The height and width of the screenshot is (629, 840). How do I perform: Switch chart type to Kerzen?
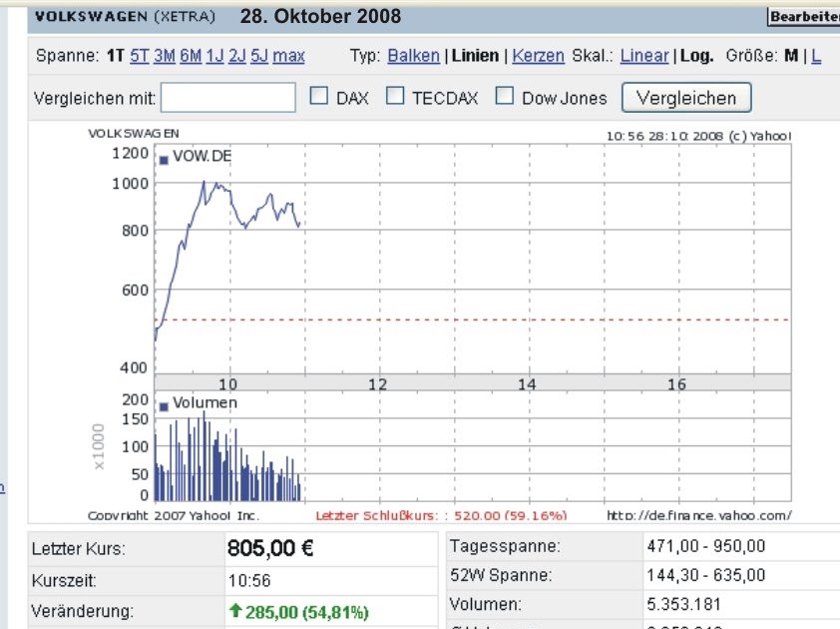click(x=538, y=55)
